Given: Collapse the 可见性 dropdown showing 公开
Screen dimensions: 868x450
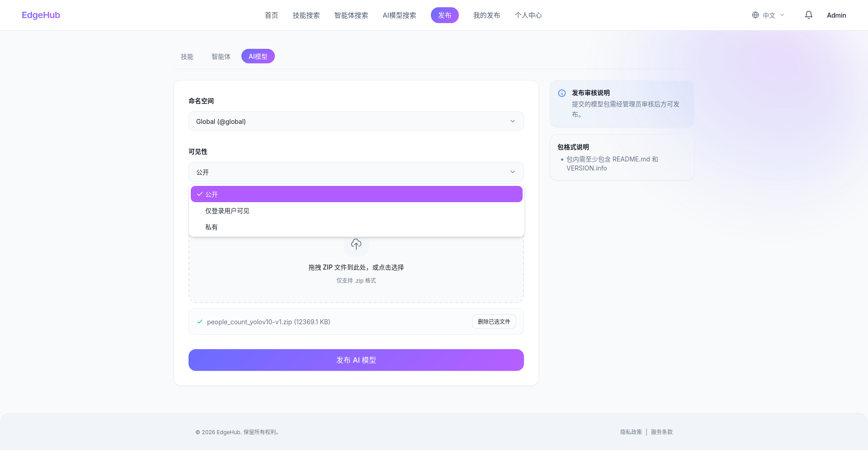Looking at the screenshot, I should click(356, 172).
